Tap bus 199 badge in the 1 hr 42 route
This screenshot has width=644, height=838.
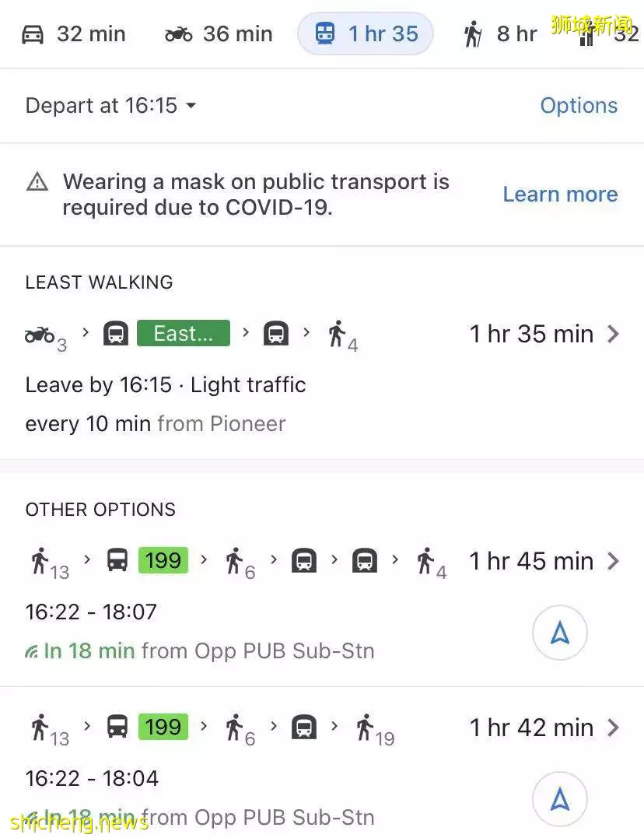(163, 727)
